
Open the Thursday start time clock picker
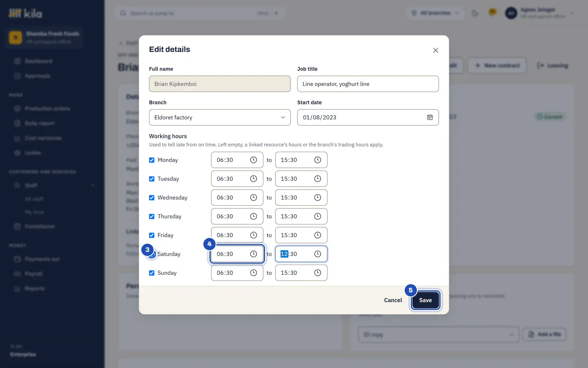tap(254, 216)
